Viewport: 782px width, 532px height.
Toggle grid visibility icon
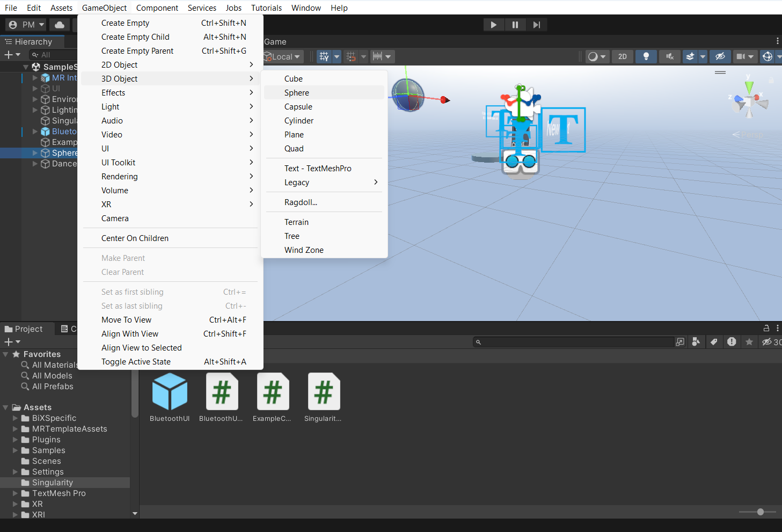pyautogui.click(x=324, y=56)
